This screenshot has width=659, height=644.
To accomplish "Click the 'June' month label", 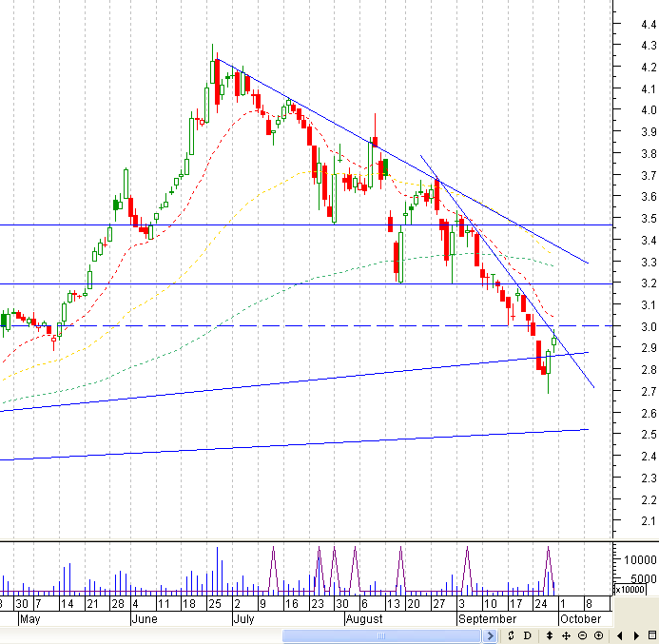I will 145,618.
